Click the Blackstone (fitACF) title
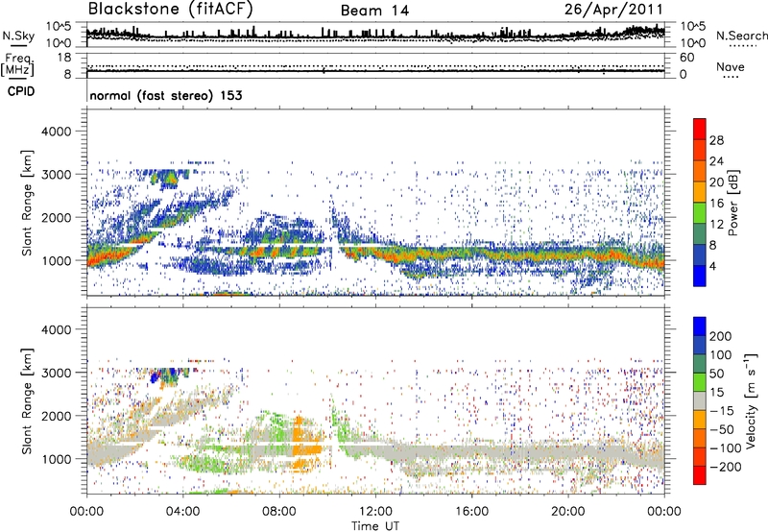 (170, 9)
